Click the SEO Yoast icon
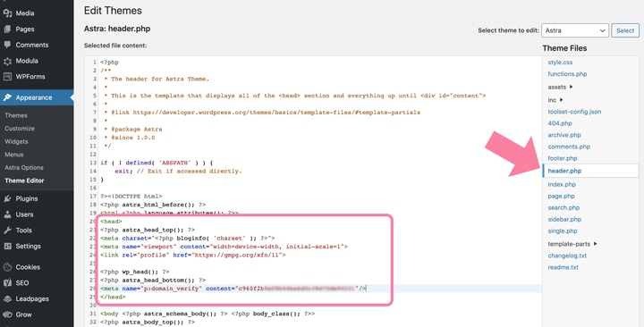Image resolution: width=644 pixels, height=327 pixels. click(x=7, y=282)
